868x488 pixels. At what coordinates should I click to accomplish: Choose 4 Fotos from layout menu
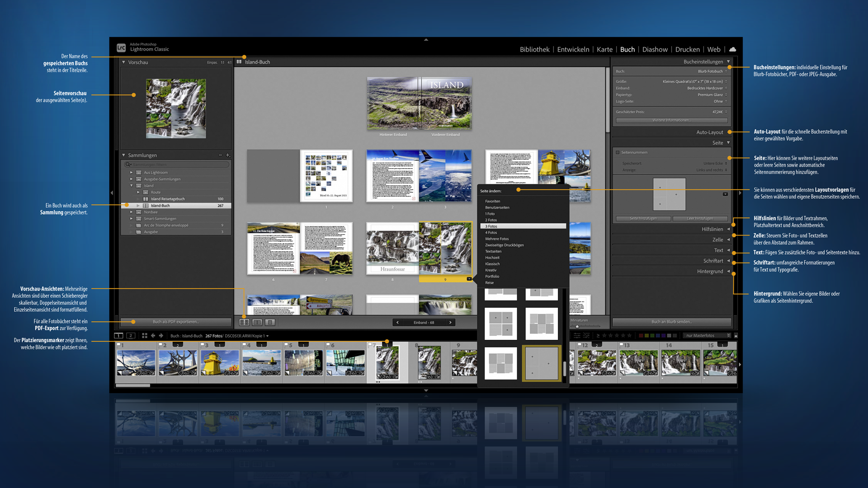point(491,233)
